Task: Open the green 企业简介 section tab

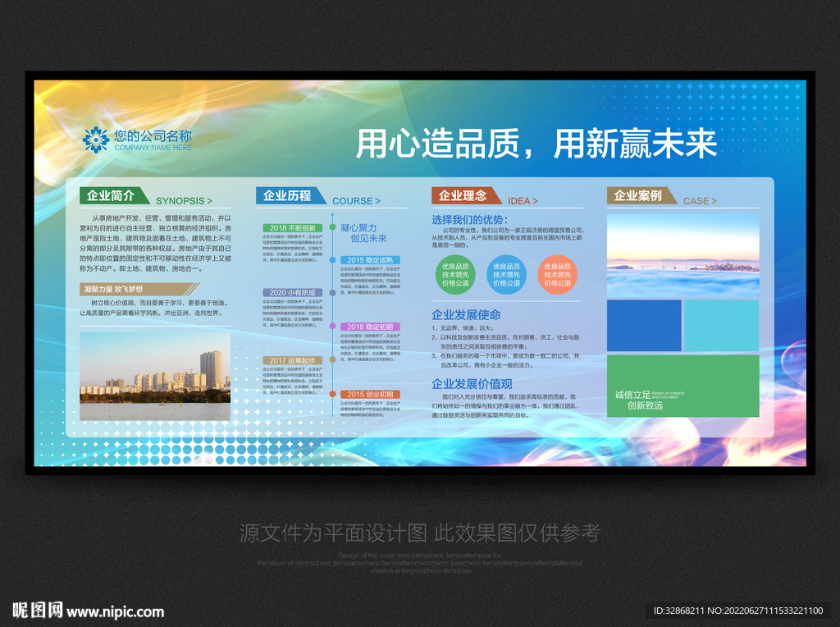Action: click(114, 195)
